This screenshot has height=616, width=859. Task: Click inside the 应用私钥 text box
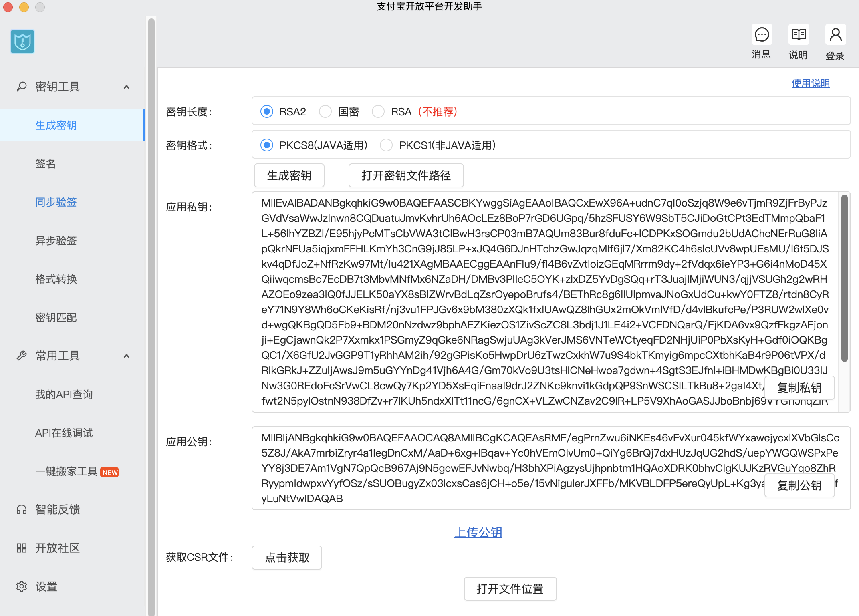551,302
